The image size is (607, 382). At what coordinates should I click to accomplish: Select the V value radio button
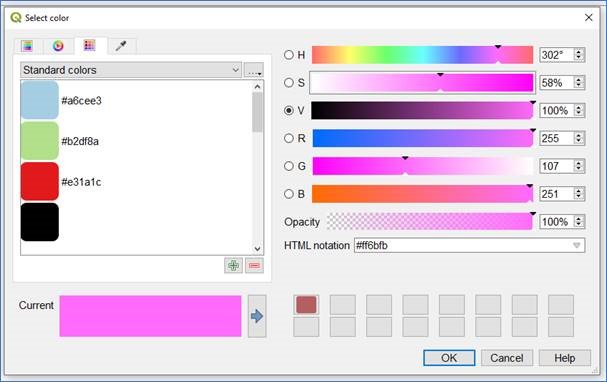click(x=289, y=110)
